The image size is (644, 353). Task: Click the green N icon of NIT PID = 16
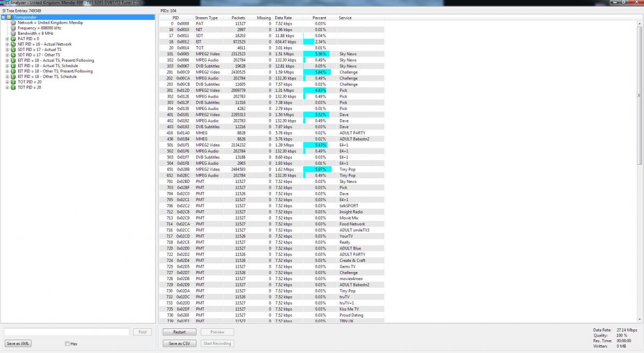point(13,44)
